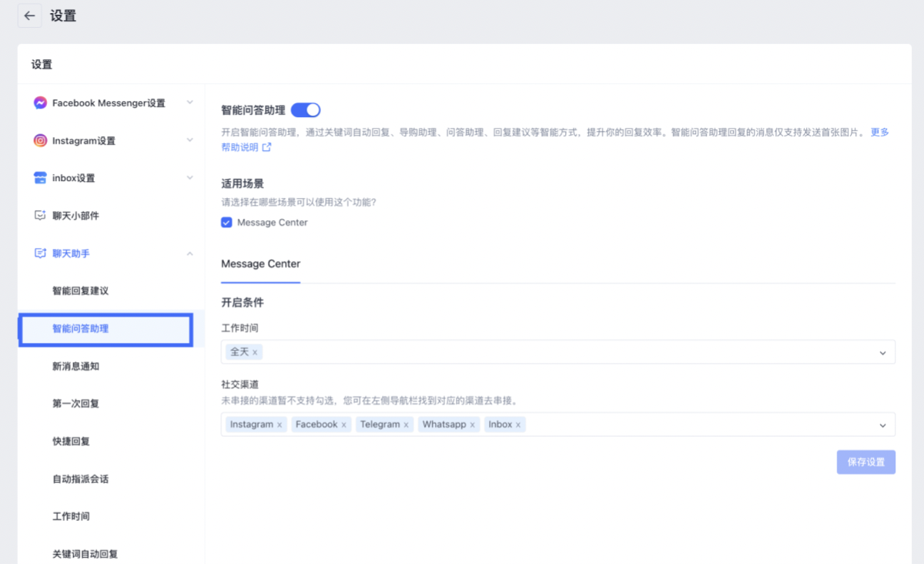Click the 保存设置 save button

(865, 462)
